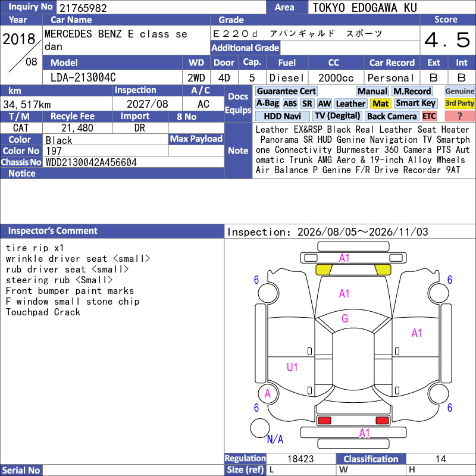Click the M.Record docs badge
Screen dimensions: 476x476
(412, 91)
